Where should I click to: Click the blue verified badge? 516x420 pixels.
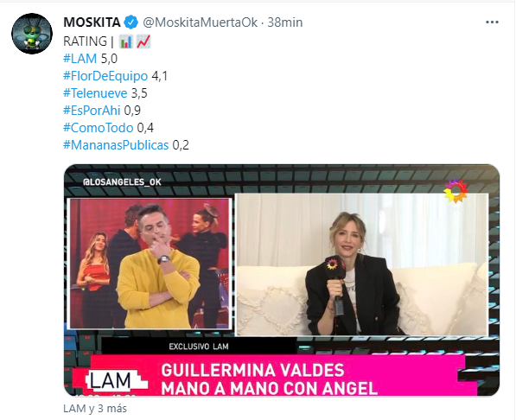click(131, 22)
